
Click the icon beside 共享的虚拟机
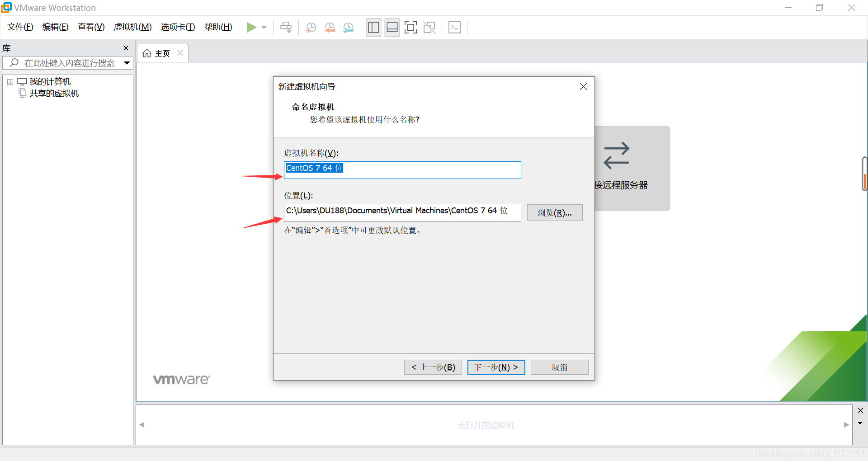tap(22, 93)
